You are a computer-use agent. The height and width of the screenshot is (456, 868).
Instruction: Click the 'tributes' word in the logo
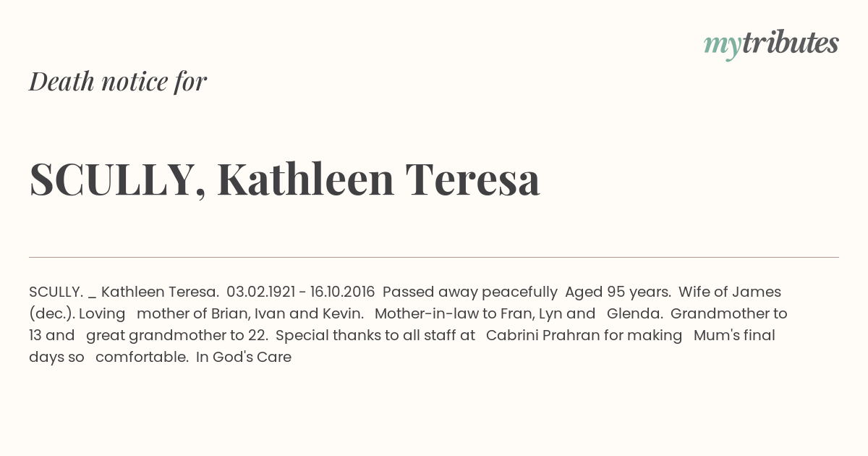[x=790, y=43]
